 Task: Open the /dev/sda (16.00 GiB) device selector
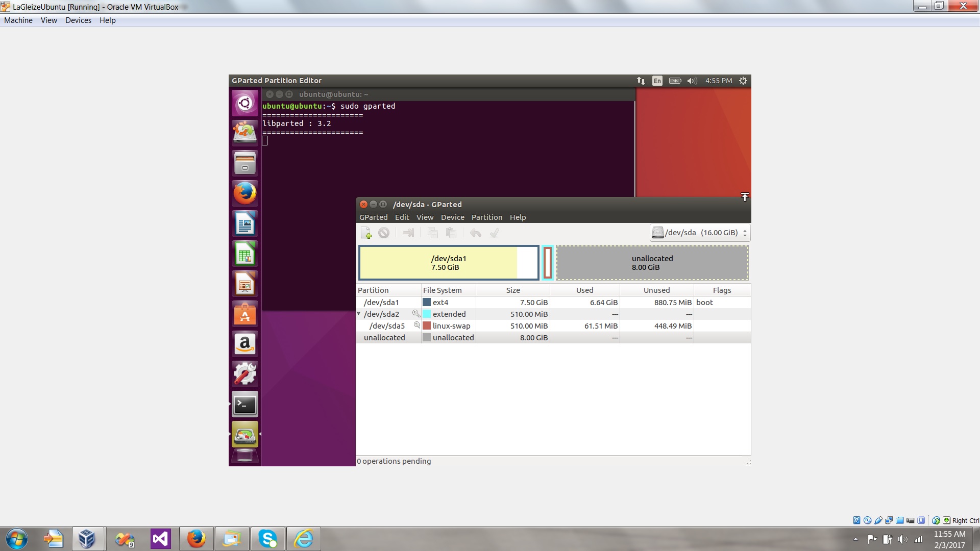point(699,232)
